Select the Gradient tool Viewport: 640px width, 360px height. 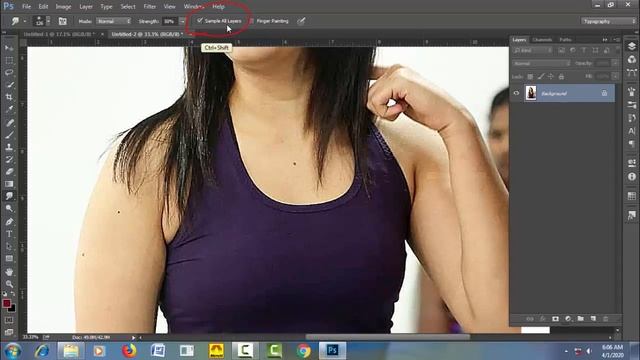[x=9, y=184]
